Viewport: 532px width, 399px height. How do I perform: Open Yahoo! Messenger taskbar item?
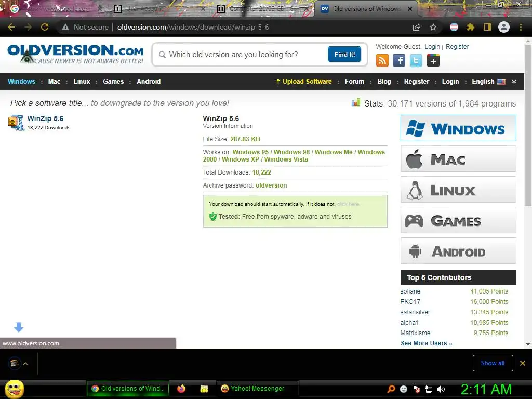257,389
